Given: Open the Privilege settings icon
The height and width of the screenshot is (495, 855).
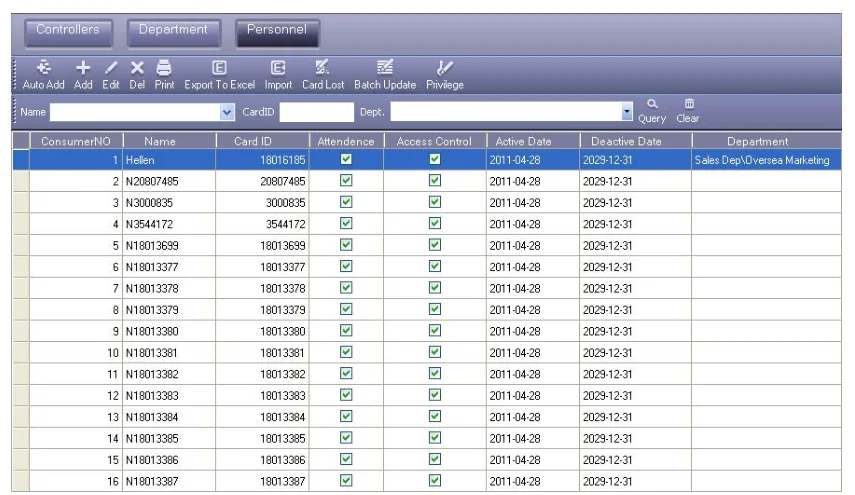Looking at the screenshot, I should (445, 75).
